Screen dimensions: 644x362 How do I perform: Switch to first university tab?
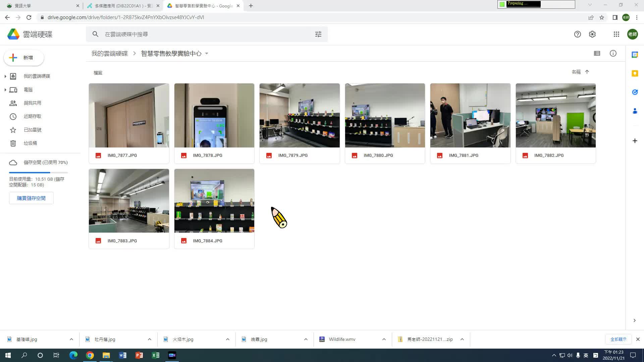click(x=42, y=6)
